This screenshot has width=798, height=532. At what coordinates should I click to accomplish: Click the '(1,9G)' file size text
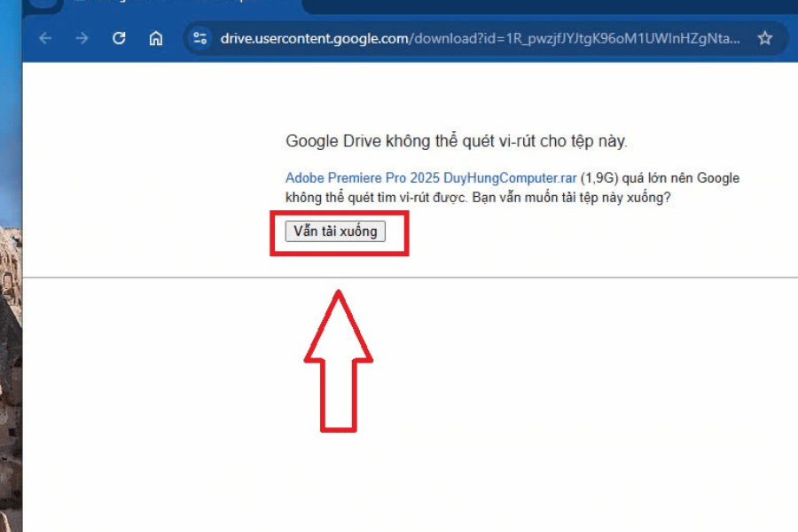pyautogui.click(x=598, y=178)
